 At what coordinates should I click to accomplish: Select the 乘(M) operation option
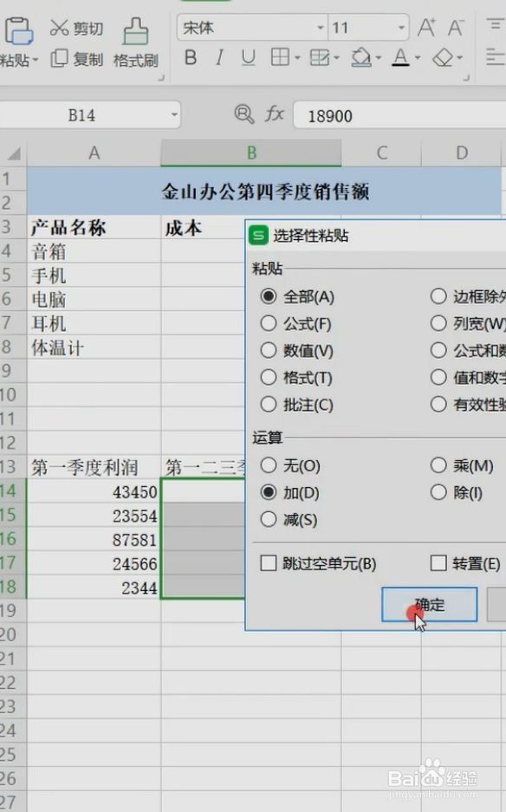(438, 465)
